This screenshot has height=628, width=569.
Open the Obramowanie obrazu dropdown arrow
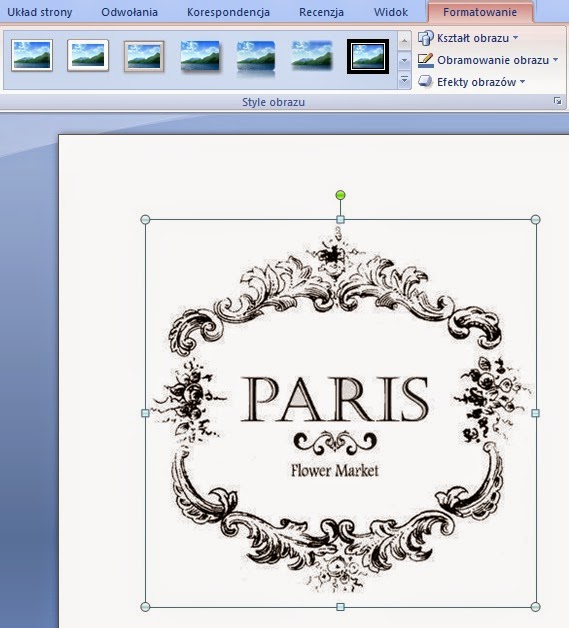pos(555,60)
